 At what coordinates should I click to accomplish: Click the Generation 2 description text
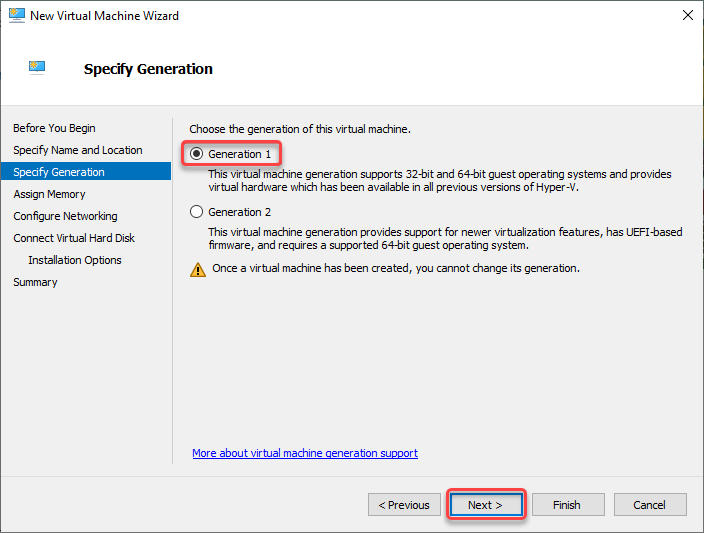click(x=445, y=238)
